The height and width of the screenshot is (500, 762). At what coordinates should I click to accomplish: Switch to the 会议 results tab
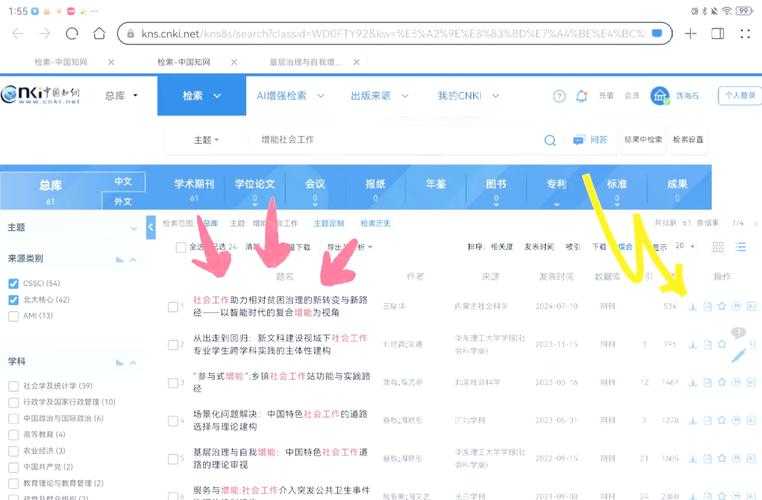315,190
